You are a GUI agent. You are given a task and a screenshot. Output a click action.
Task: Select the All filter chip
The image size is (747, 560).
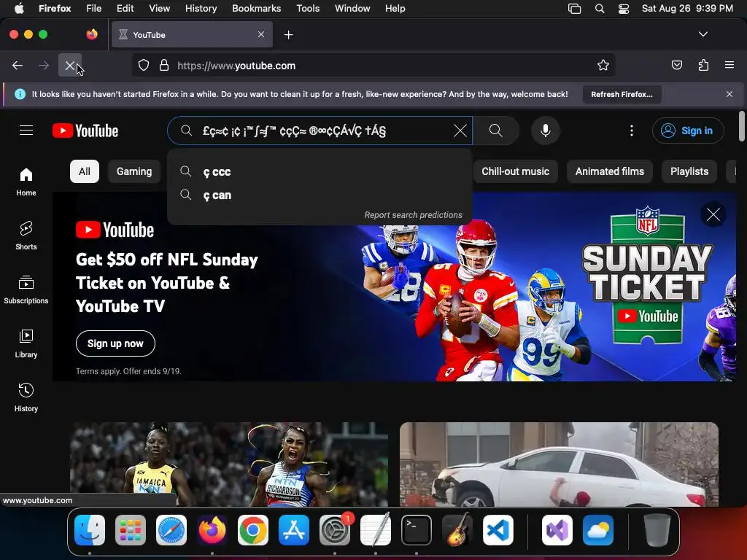85,171
